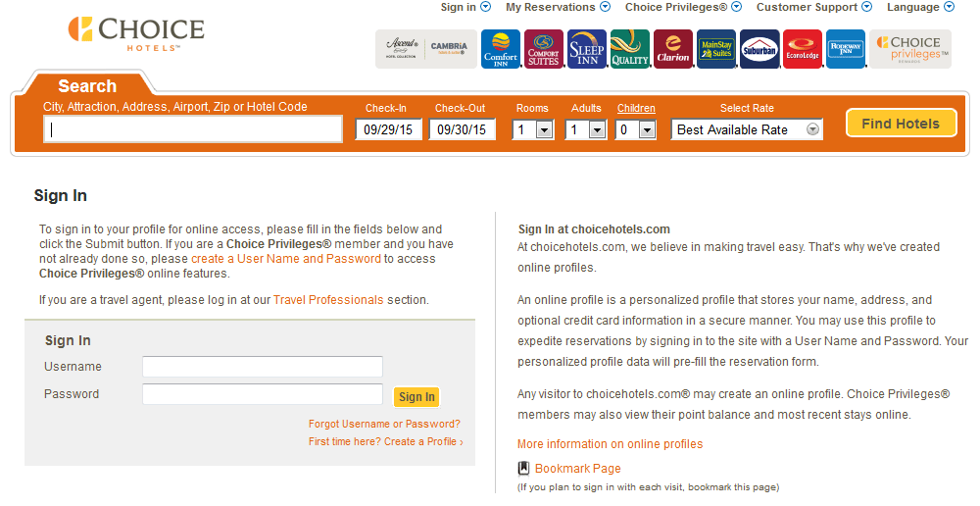Open the Adults count dropdown
This screenshot has height=506, width=980.
pyautogui.click(x=586, y=129)
